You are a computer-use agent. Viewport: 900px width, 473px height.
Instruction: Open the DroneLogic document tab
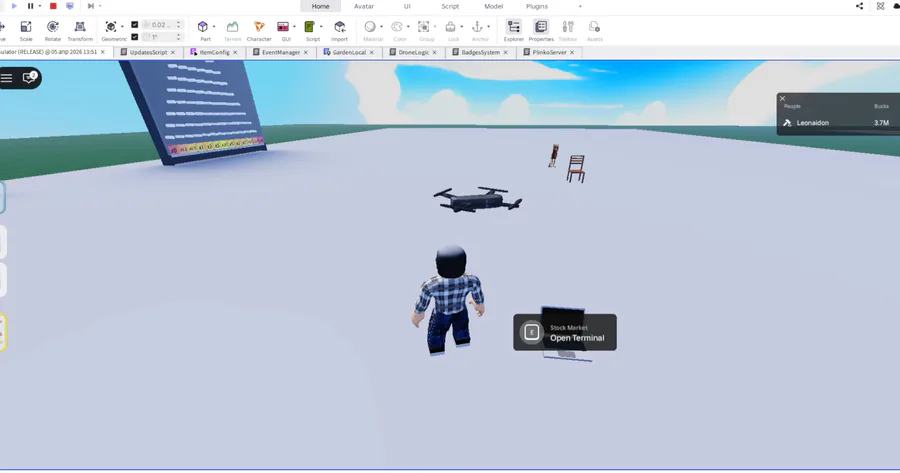413,52
